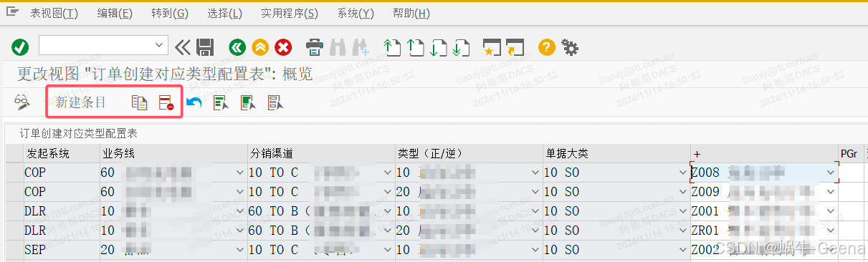Image resolution: width=868 pixels, height=262 pixels.
Task: Select the row selector of the Z001 row
Action: (x=14, y=211)
